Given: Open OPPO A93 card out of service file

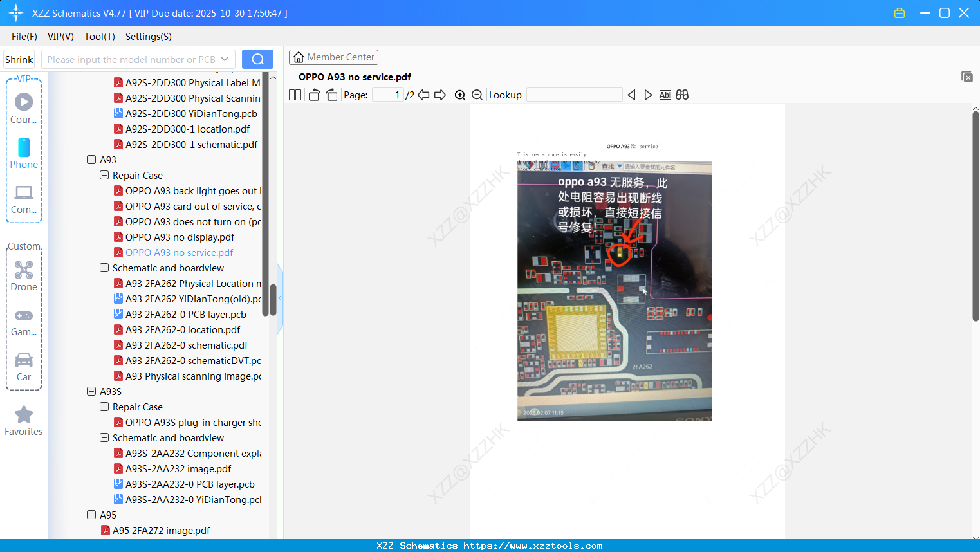Looking at the screenshot, I should point(188,207).
